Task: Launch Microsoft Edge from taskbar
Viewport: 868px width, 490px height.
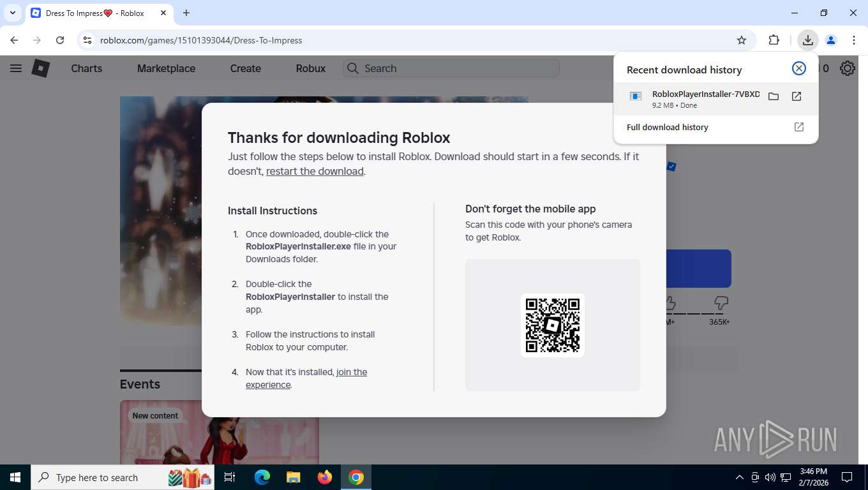Action: pyautogui.click(x=262, y=477)
